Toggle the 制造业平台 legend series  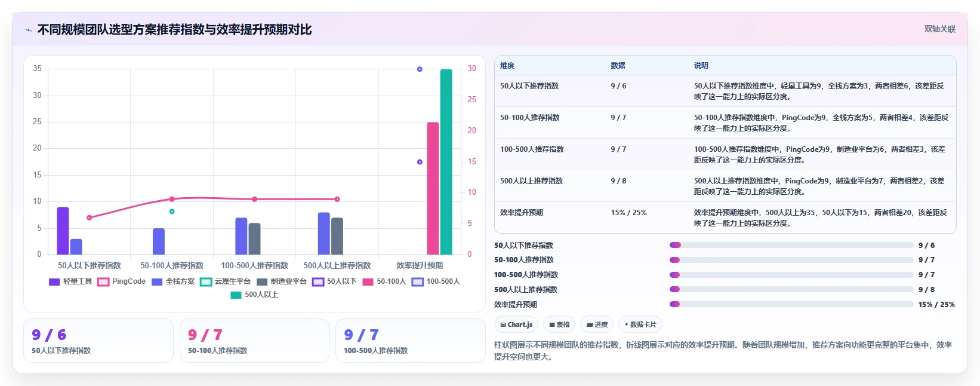click(x=282, y=281)
